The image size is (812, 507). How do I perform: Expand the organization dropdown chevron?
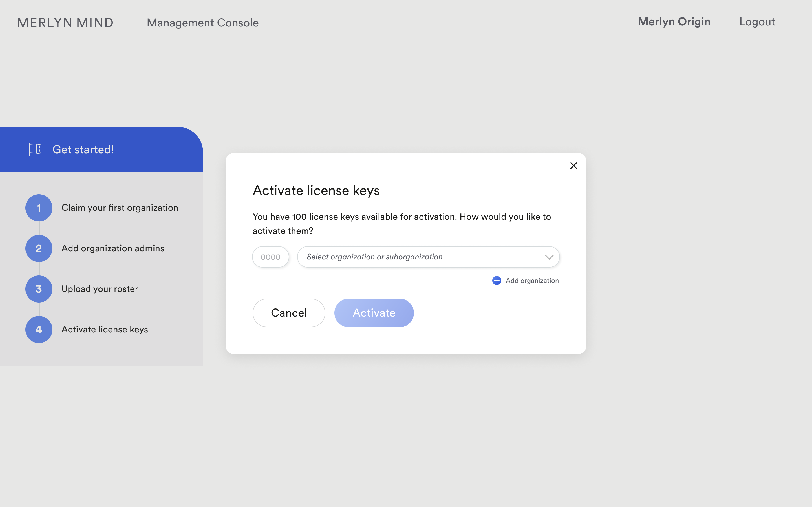pos(549,257)
